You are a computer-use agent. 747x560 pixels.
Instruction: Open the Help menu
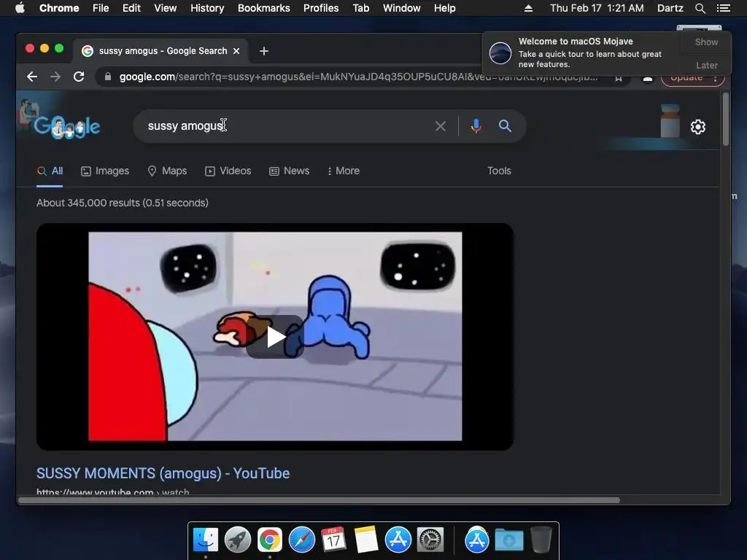[444, 8]
